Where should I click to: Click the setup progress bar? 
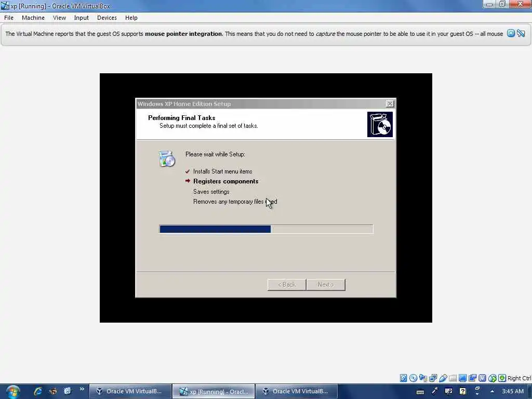coord(266,229)
